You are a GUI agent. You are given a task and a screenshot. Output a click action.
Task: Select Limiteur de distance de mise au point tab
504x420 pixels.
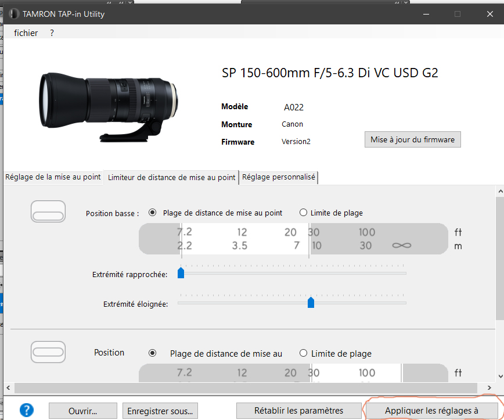(171, 177)
